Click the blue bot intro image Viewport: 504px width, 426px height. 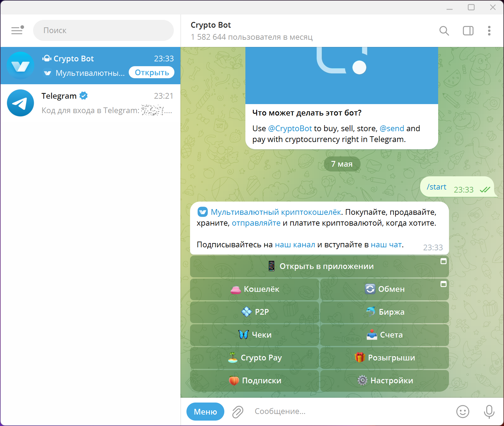click(342, 76)
